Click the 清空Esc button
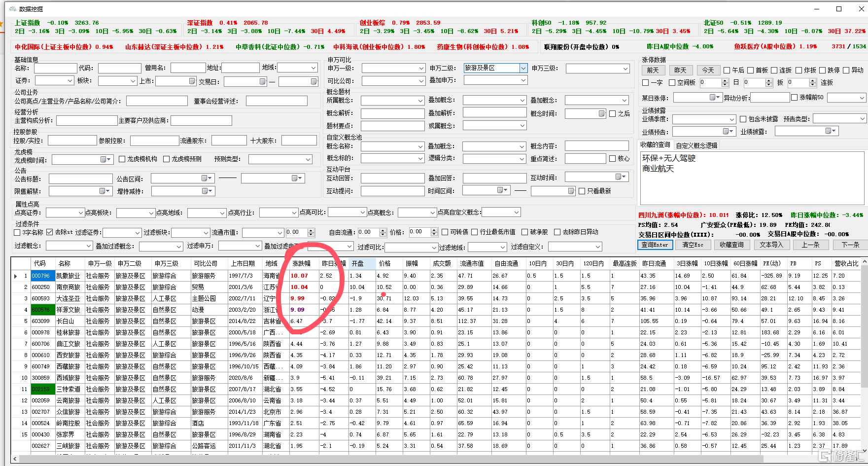 [x=693, y=245]
